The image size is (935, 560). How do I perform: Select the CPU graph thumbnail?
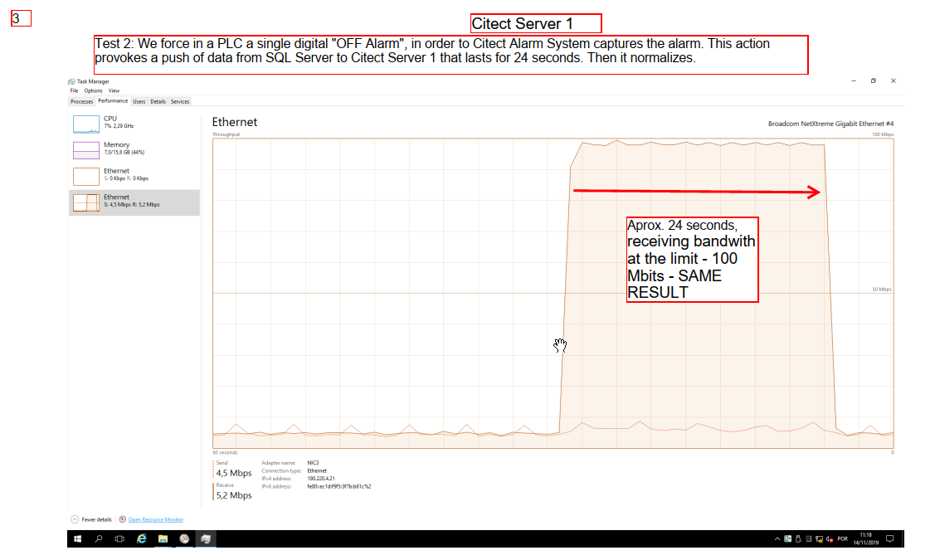point(86,124)
